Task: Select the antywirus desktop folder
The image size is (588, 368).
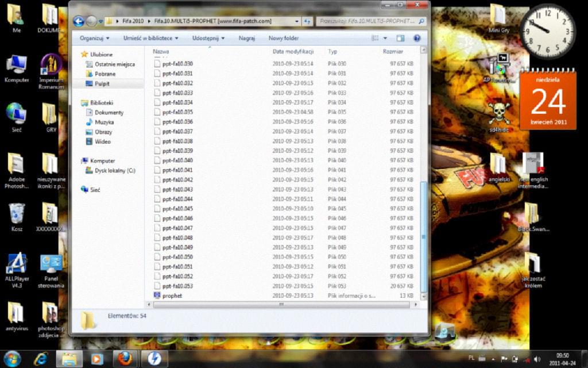Action: point(17,316)
